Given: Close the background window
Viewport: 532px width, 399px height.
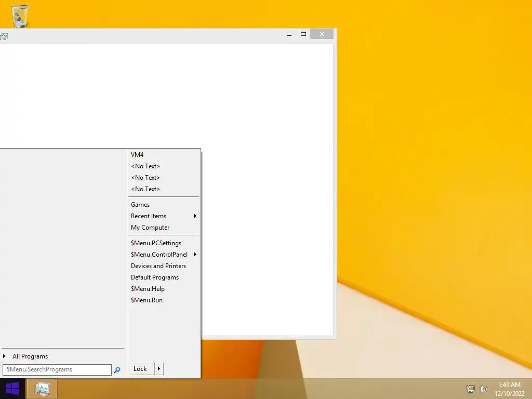Looking at the screenshot, I should tap(322, 34).
